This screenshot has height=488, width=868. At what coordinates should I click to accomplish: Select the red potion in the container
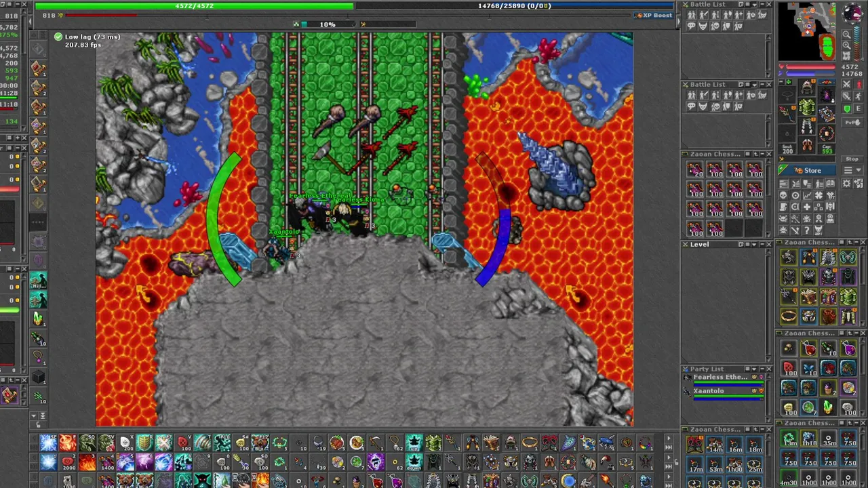[x=808, y=348]
